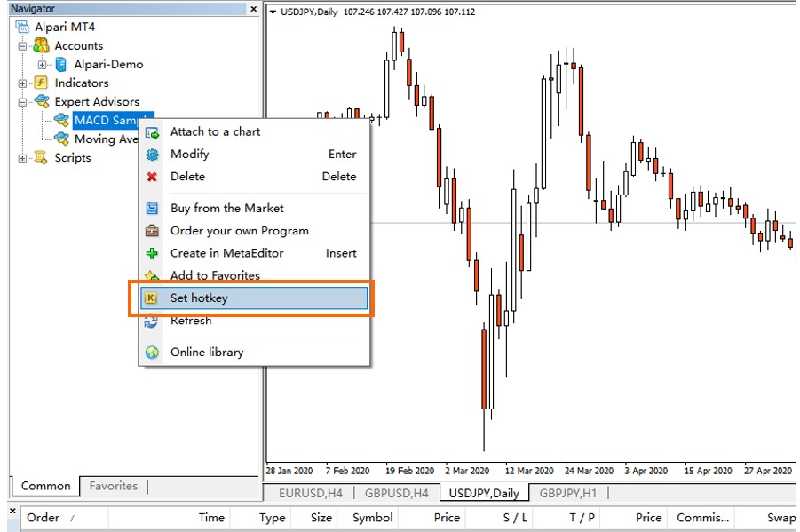Click the Online library globe icon
800x532 pixels.
151,353
